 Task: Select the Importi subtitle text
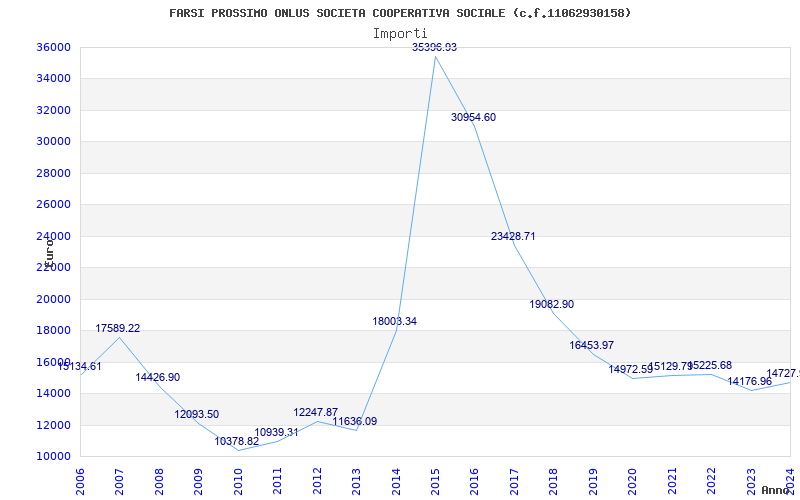400,34
